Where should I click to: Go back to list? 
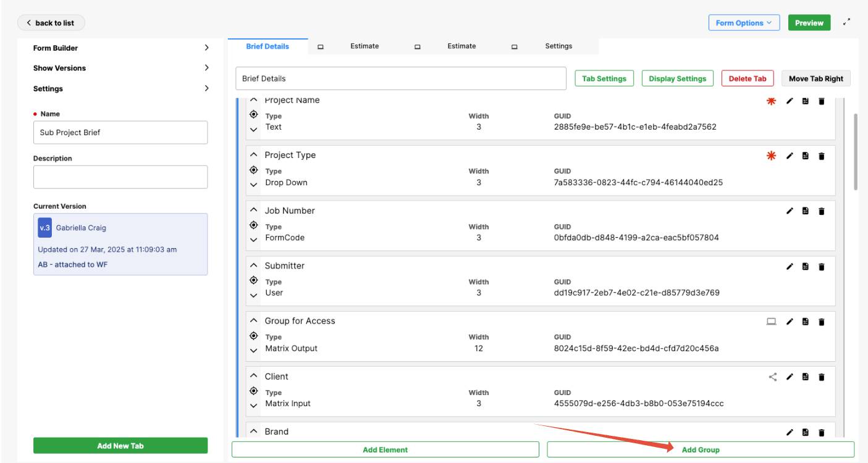click(51, 23)
